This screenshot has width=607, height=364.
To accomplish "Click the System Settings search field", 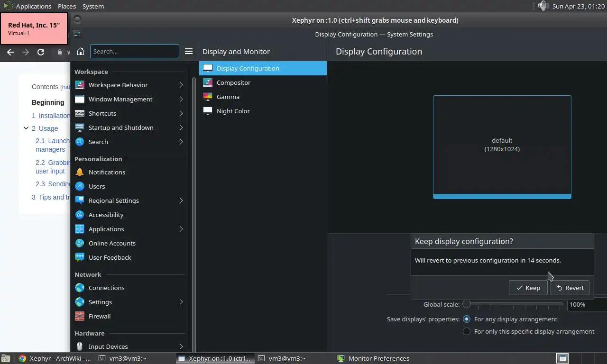I will click(135, 51).
